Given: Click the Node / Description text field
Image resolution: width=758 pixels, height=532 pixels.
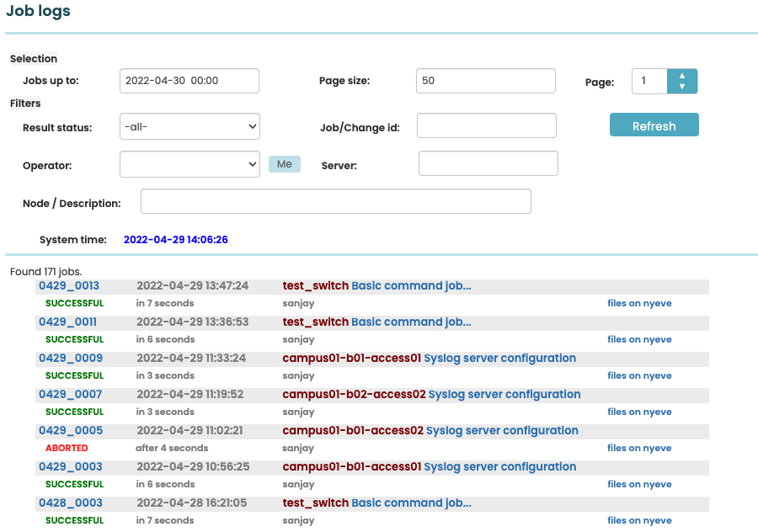Looking at the screenshot, I should click(335, 202).
